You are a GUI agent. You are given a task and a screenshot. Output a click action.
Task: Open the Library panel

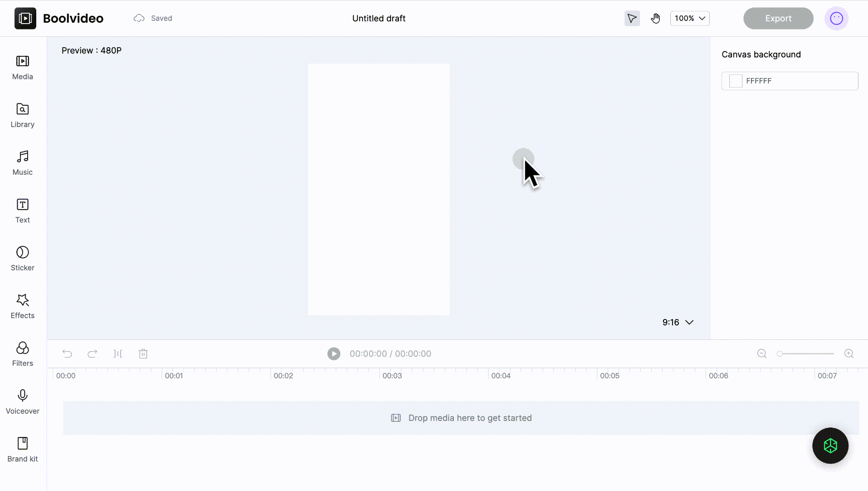click(23, 115)
